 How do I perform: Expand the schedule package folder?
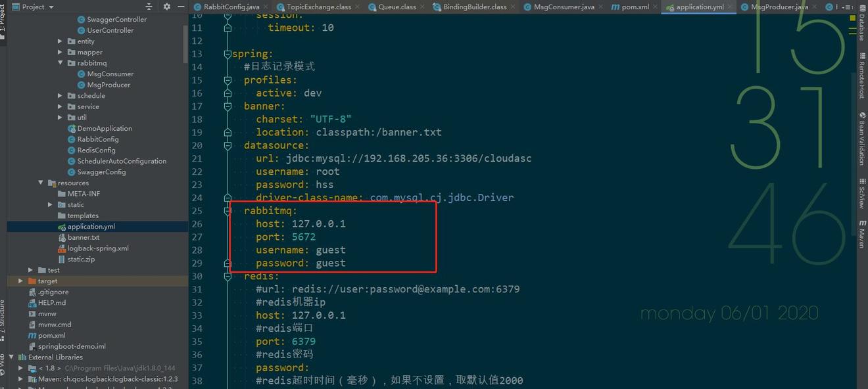tap(59, 95)
